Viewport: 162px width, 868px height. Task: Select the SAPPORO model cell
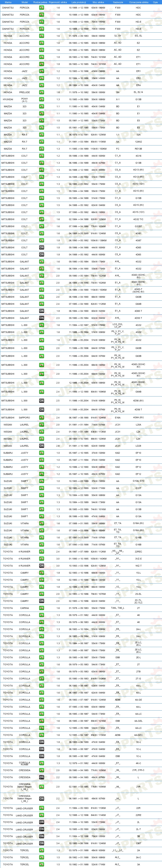[25, 418]
